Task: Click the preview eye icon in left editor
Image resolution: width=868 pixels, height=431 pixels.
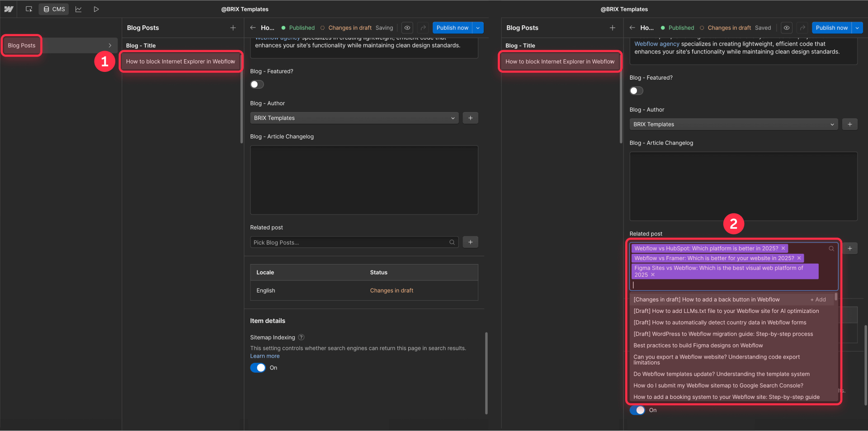Action: click(407, 28)
